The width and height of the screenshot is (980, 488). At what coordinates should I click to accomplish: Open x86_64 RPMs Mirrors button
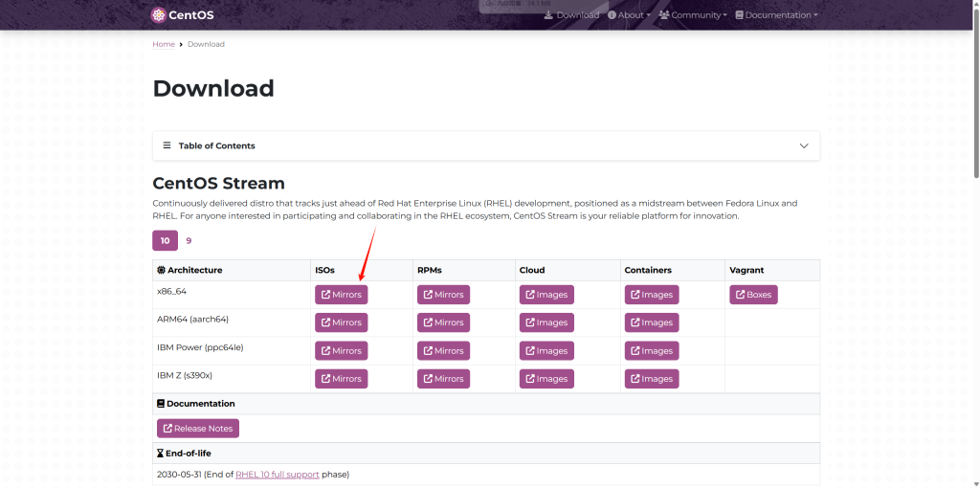pos(443,295)
